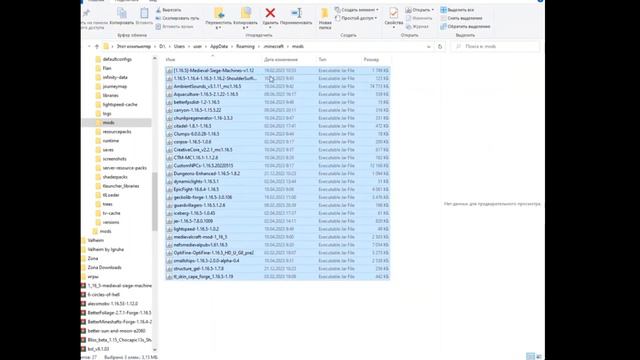Screen dimensions: 640x360
Task: Click Users in the address breadcrumb
Action: point(179,47)
